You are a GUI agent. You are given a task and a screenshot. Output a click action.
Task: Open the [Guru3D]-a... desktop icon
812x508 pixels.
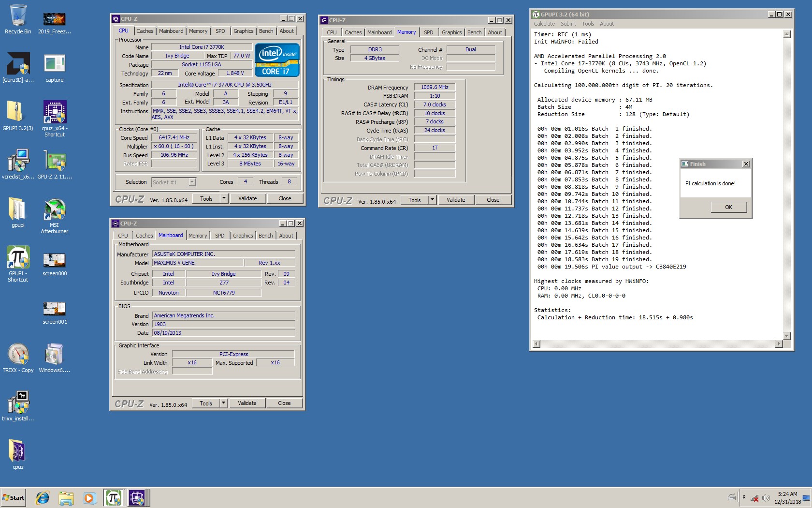(18, 68)
